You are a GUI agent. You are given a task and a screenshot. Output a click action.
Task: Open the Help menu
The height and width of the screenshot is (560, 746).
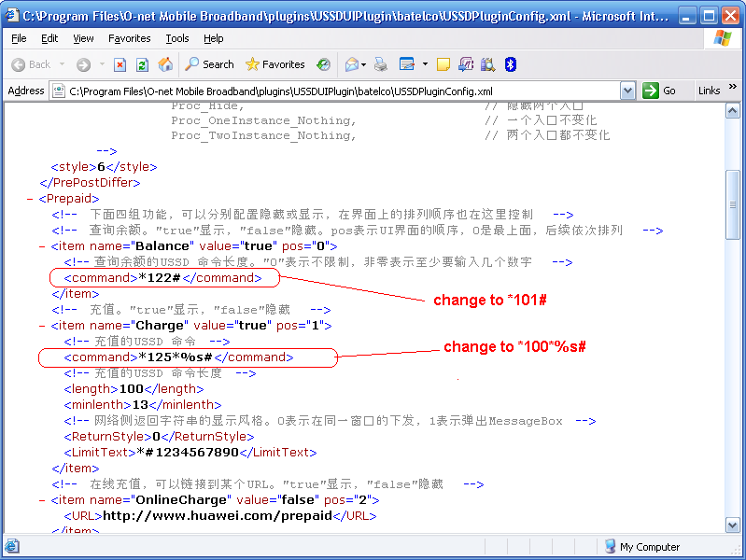coord(214,38)
